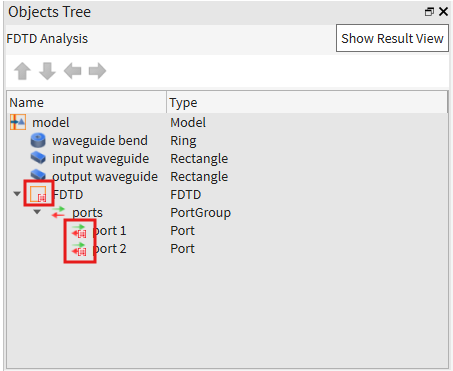Click the waveguide bend ring icon

click(x=38, y=140)
